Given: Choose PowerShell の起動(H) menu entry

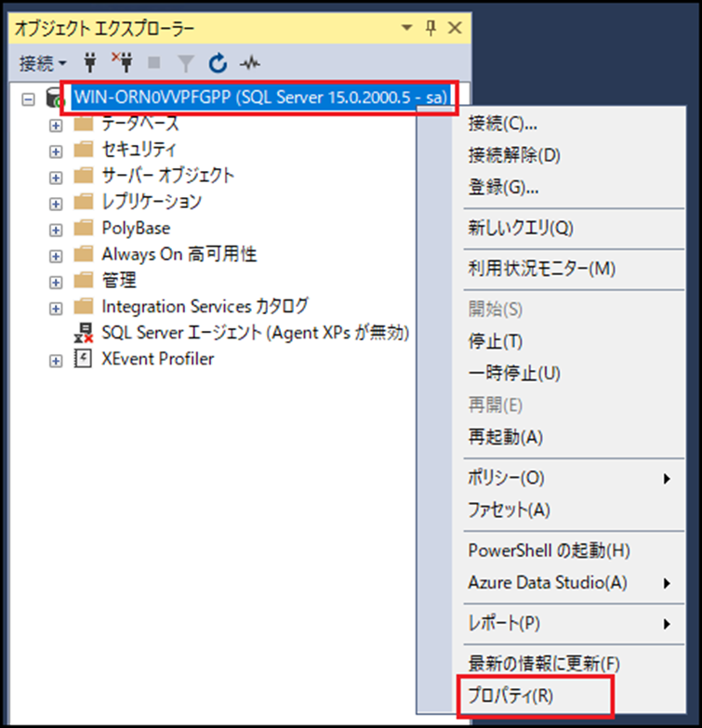Looking at the screenshot, I should (550, 550).
